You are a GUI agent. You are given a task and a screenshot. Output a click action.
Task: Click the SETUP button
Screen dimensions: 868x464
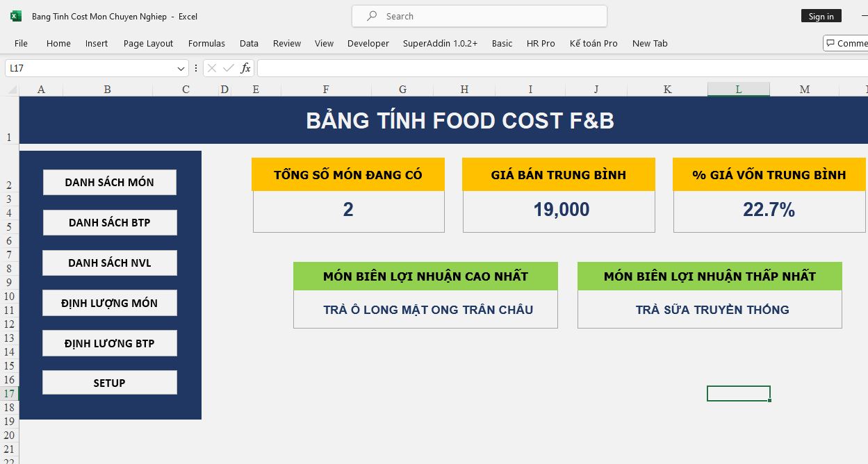110,383
